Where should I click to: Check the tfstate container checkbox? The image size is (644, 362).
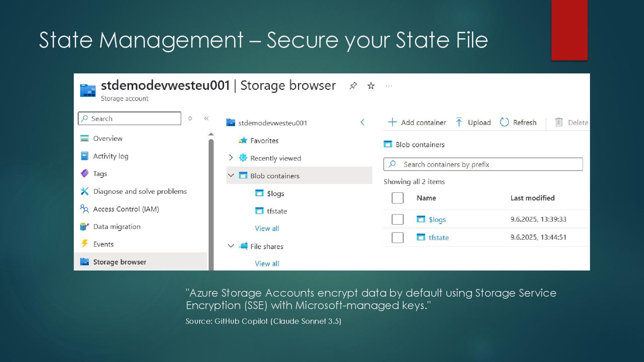[397, 237]
